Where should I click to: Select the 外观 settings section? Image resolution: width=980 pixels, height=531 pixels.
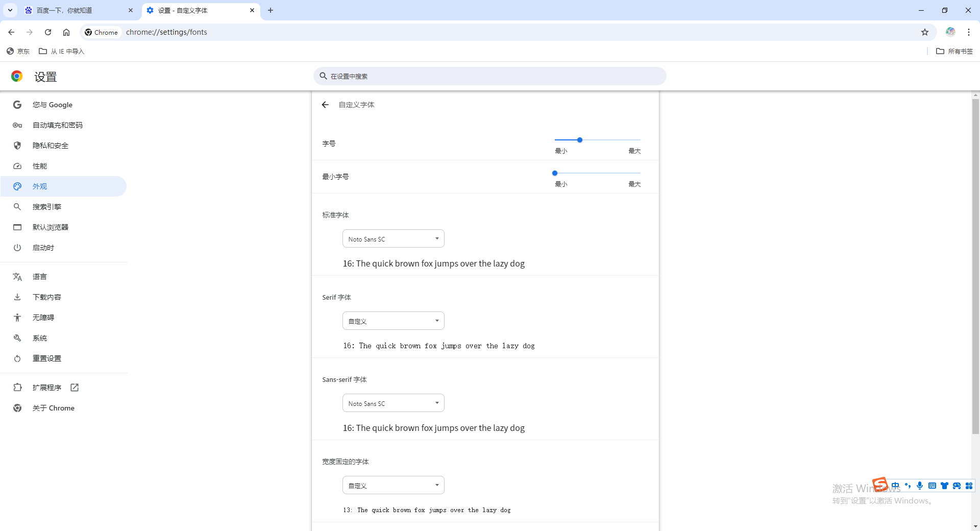tap(63, 186)
